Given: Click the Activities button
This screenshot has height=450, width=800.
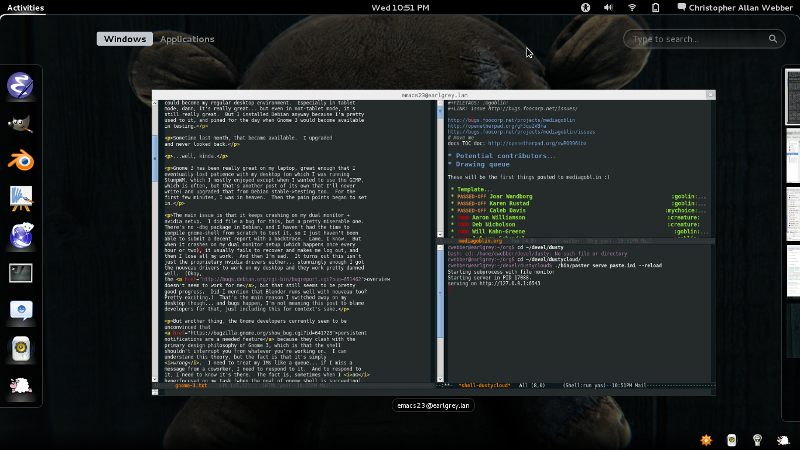Looking at the screenshot, I should pos(26,8).
